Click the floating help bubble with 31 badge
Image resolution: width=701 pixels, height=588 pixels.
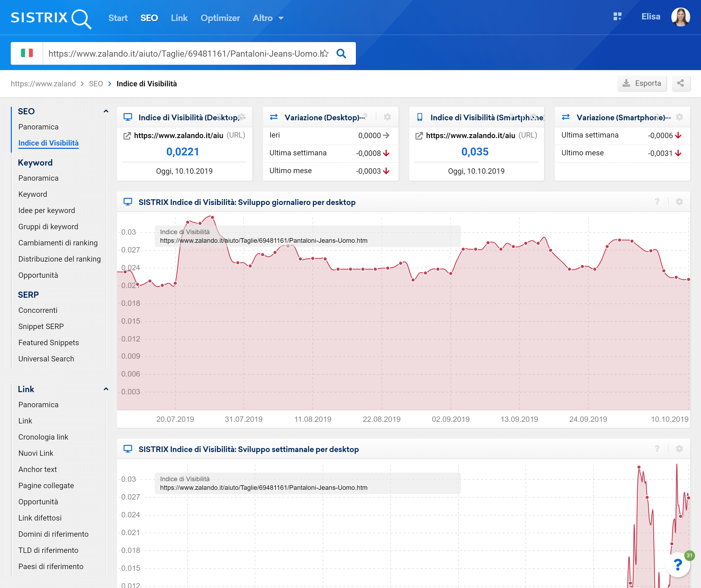[678, 565]
